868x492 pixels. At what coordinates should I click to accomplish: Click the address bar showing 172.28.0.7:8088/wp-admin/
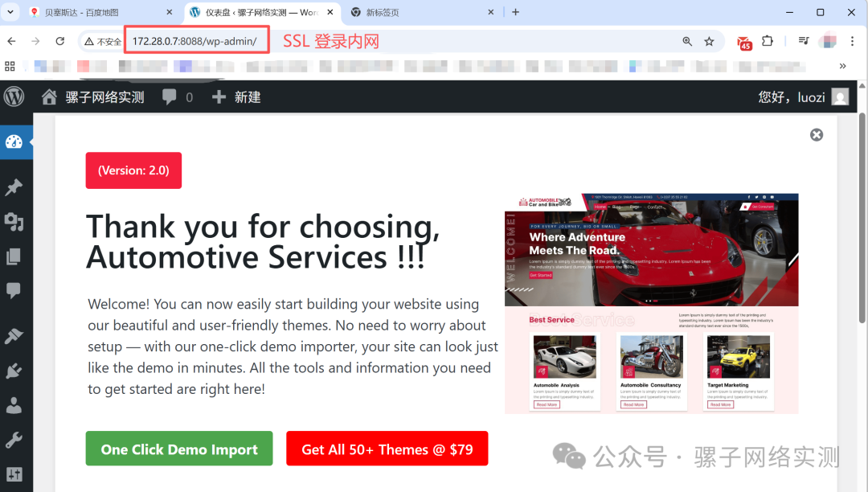pyautogui.click(x=194, y=41)
